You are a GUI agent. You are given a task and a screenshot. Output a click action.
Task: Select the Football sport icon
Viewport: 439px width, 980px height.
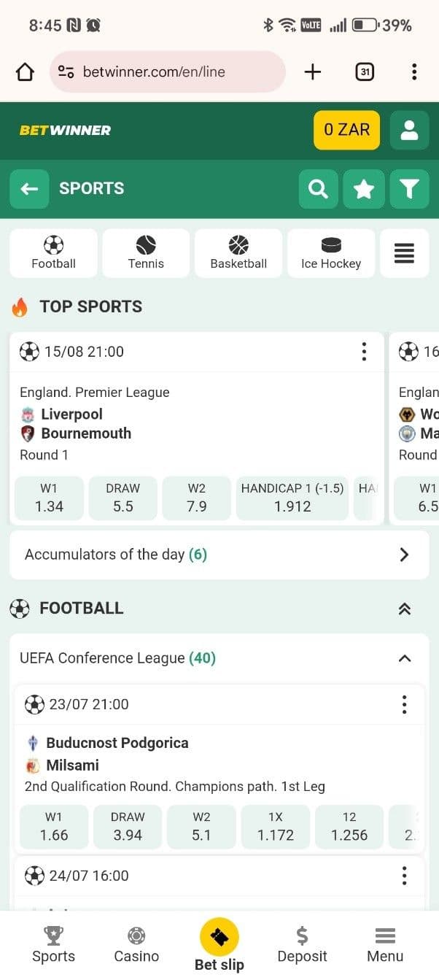(53, 253)
